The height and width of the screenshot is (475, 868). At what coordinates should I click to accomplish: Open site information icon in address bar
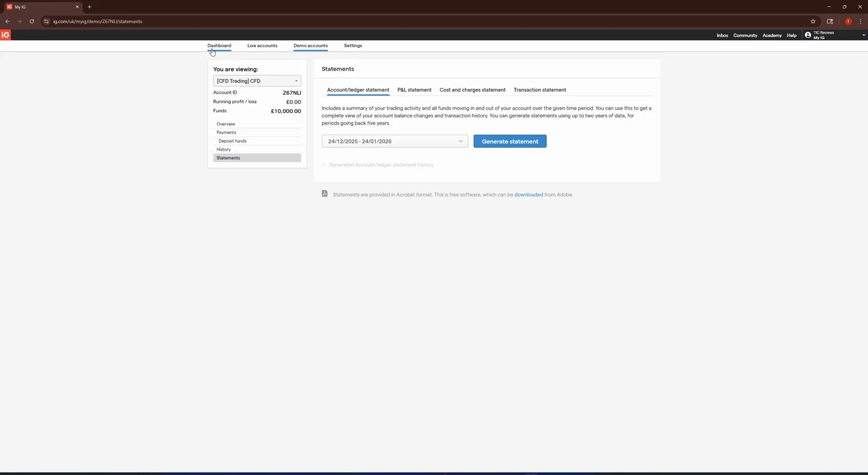[46, 21]
